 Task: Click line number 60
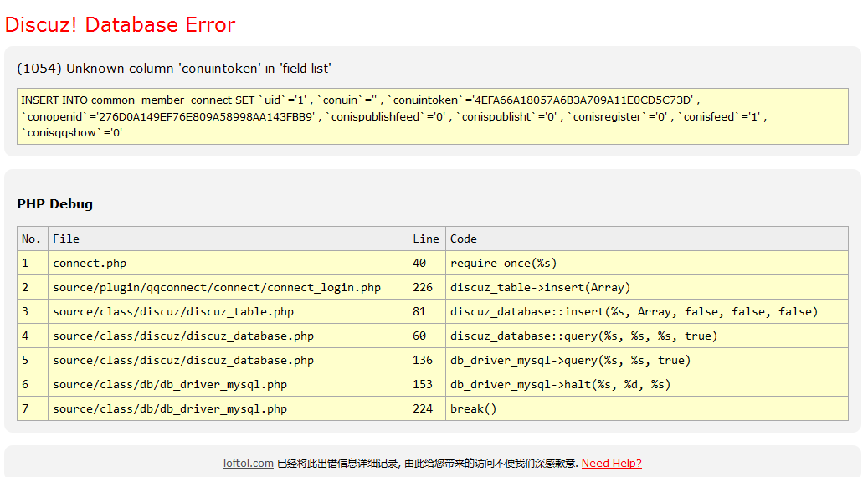(427, 336)
